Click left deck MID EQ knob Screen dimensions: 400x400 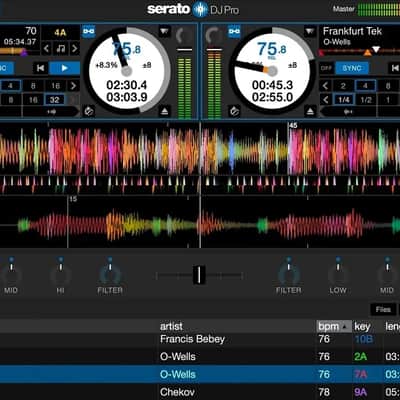click(x=11, y=275)
